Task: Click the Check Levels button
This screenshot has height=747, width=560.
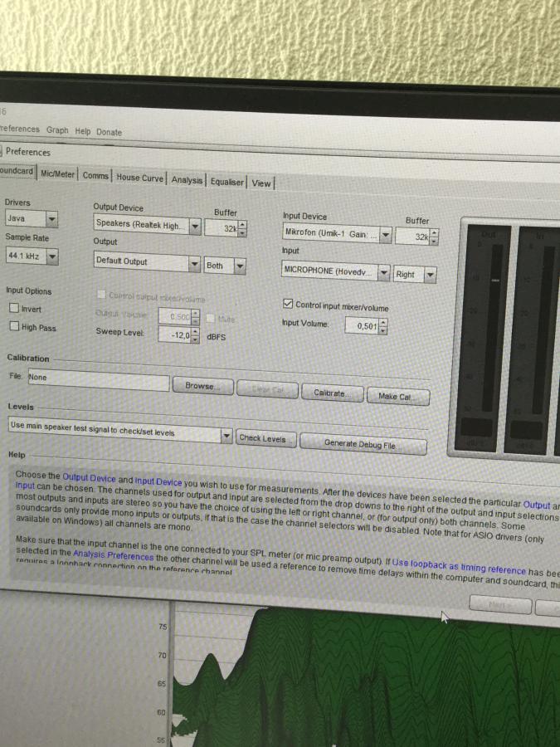Action: 266,439
